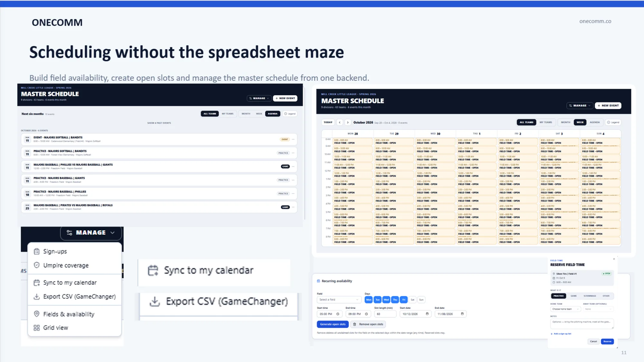This screenshot has width=644, height=362.
Task: Enable the Sat day chip
Action: click(x=412, y=300)
